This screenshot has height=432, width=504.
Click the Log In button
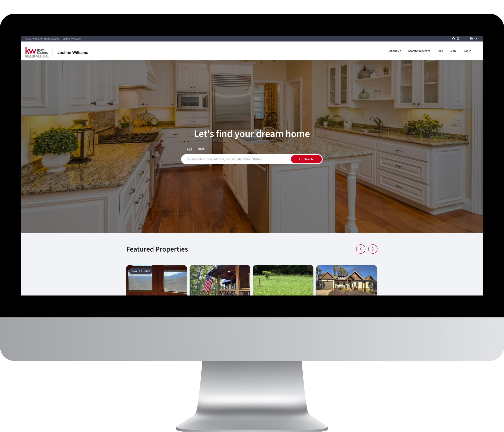click(468, 51)
